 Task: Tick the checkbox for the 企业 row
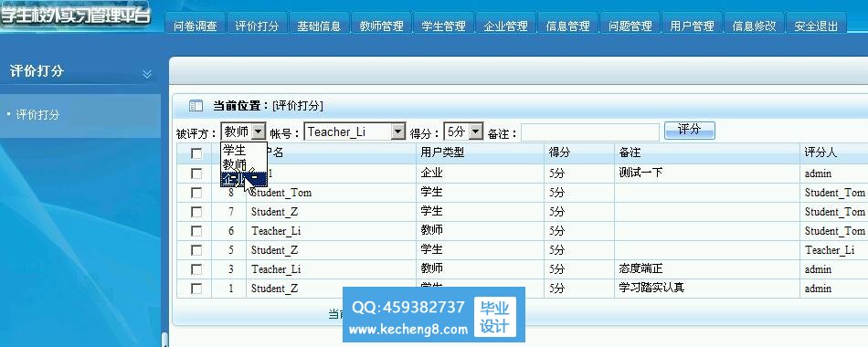pos(196,173)
